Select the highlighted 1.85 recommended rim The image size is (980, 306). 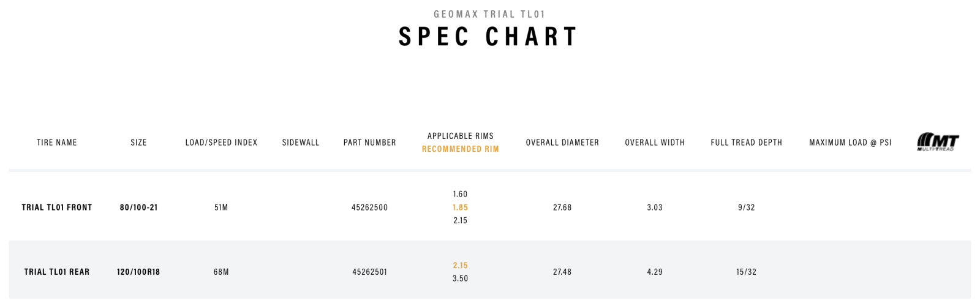click(461, 207)
